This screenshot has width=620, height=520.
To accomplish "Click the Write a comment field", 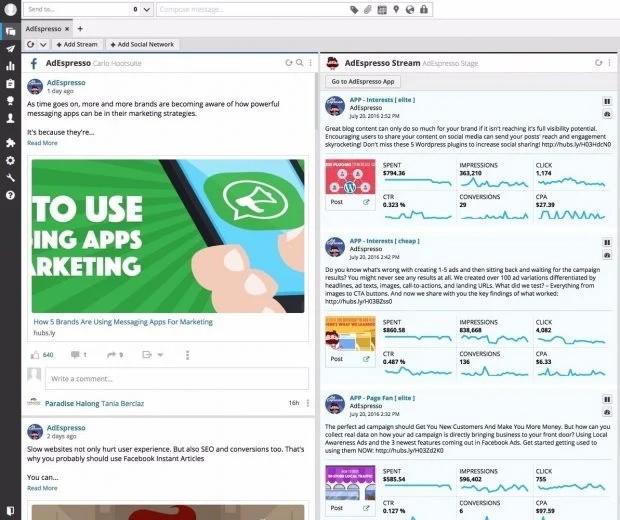I will point(177,379).
